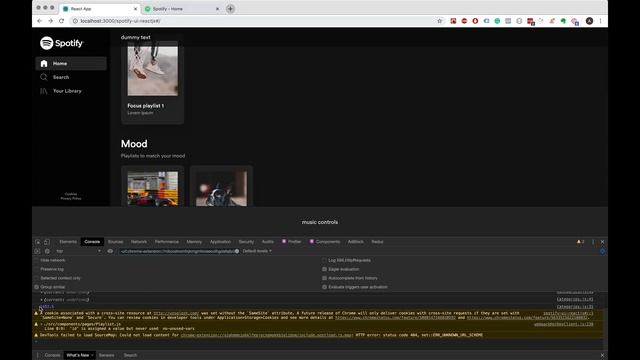Screen dimensions: 640x360
Task: Open the Application tab in DevTools
Action: point(220,242)
